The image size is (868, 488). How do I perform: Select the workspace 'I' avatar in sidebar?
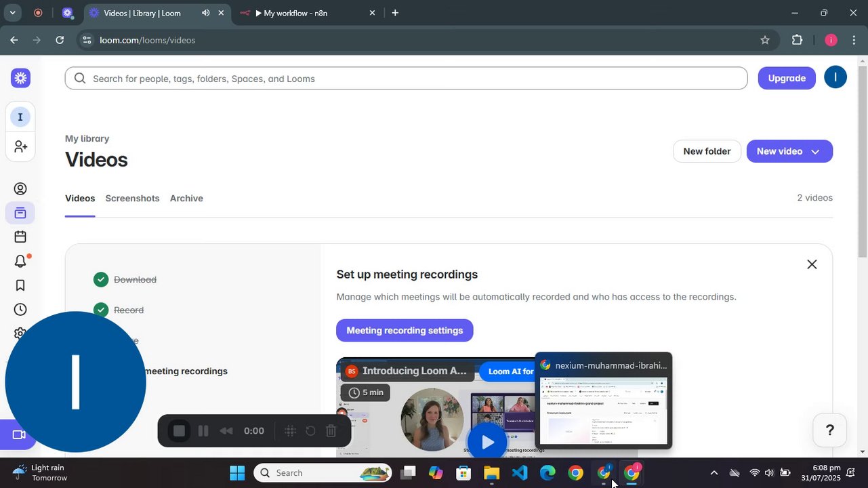coord(20,117)
